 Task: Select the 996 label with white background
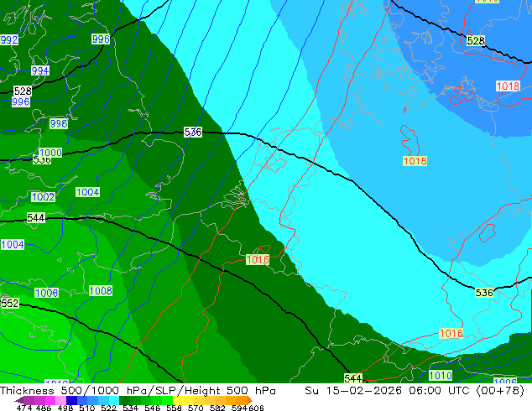(x=21, y=101)
